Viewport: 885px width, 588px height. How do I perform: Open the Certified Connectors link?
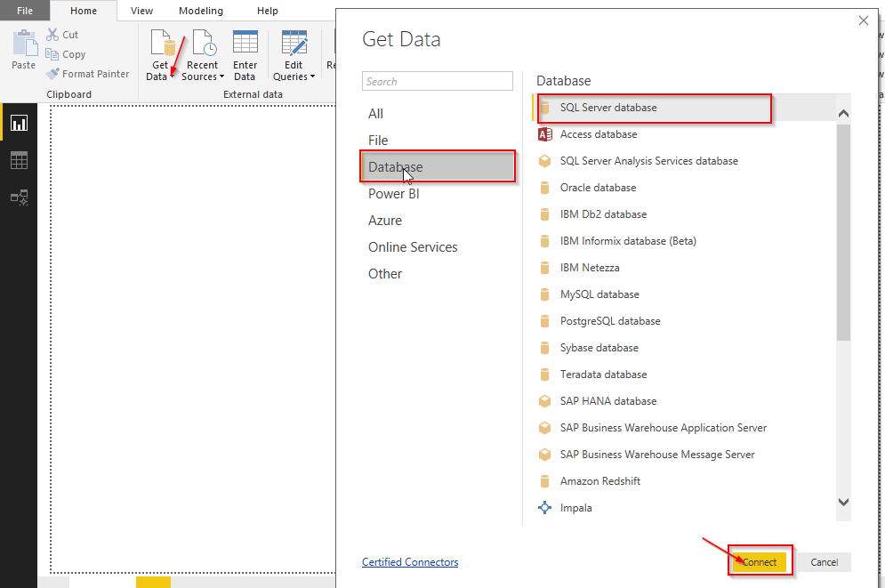pyautogui.click(x=410, y=562)
